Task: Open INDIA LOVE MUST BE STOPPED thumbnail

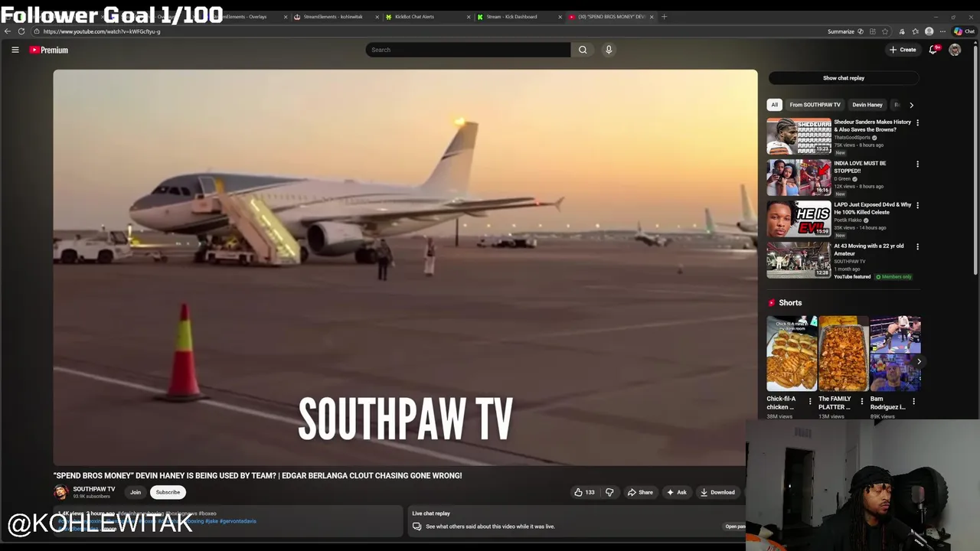Action: click(x=799, y=178)
